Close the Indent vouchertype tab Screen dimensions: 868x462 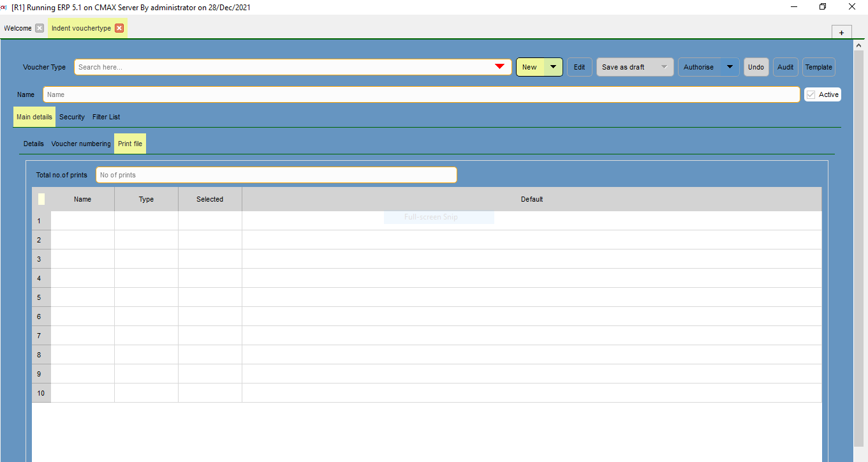(119, 28)
